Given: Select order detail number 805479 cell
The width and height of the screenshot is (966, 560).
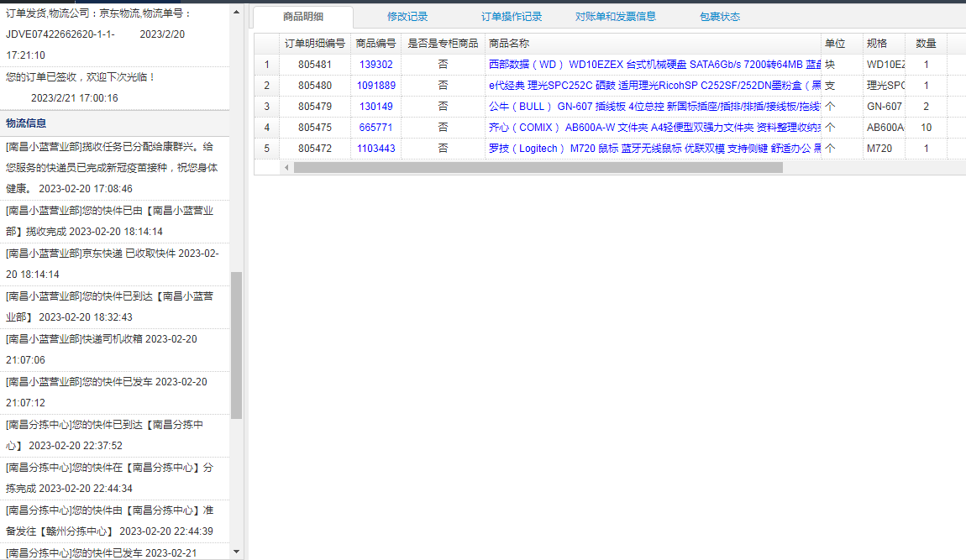Looking at the screenshot, I should pos(315,107).
